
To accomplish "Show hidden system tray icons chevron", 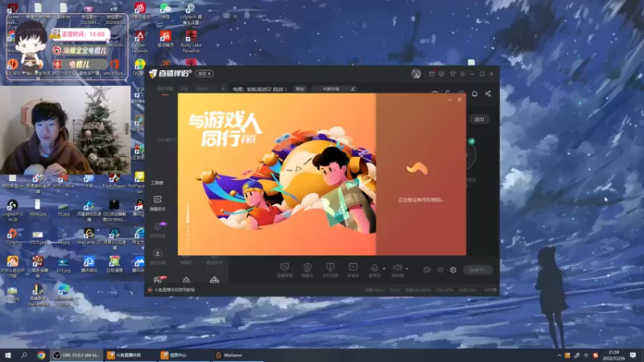I will (559, 356).
